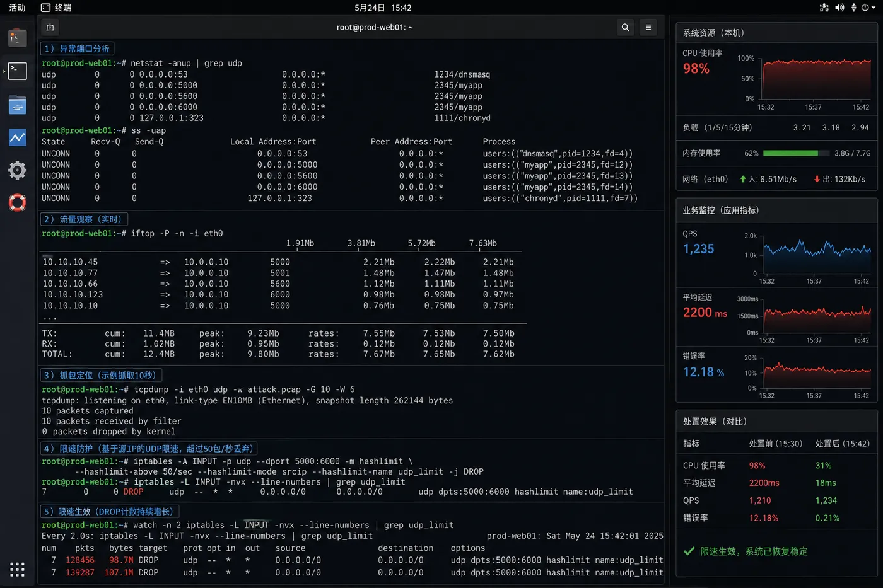Open the 活动 Activities overview
Screen dimensions: 883x588
17,8
